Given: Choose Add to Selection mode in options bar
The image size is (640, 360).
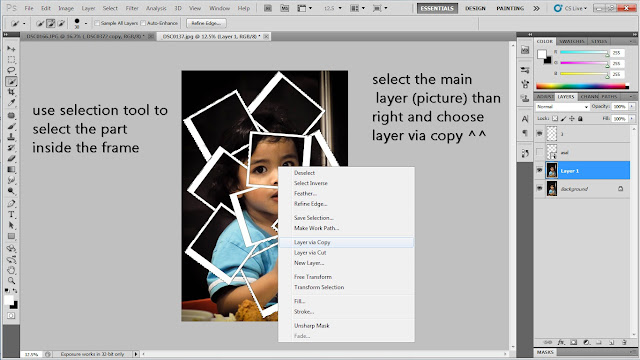Looking at the screenshot, I should (51, 23).
